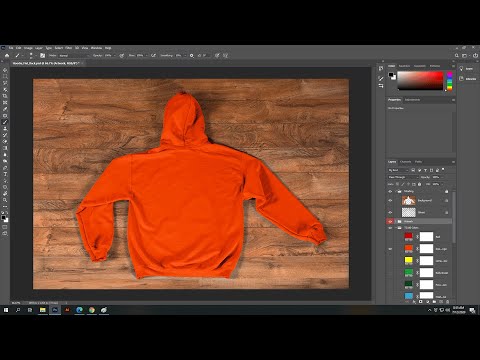Click the Windows Start button

(x=6, y=310)
